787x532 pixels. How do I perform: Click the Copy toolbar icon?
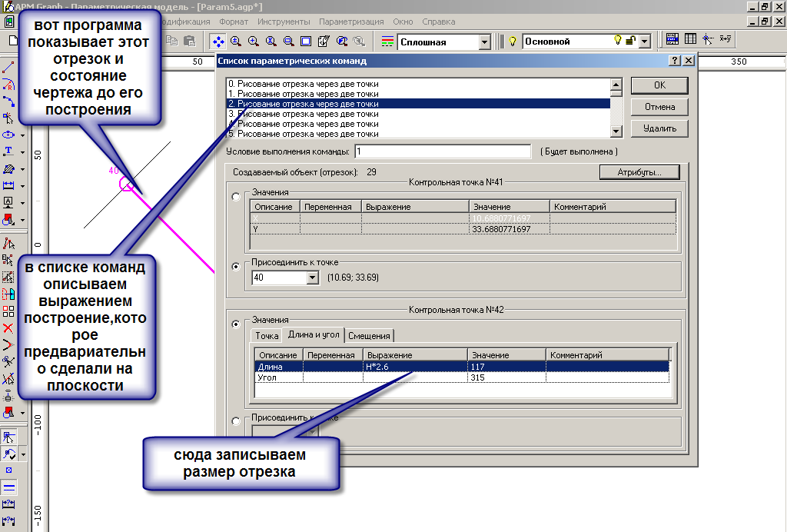[x=172, y=41]
